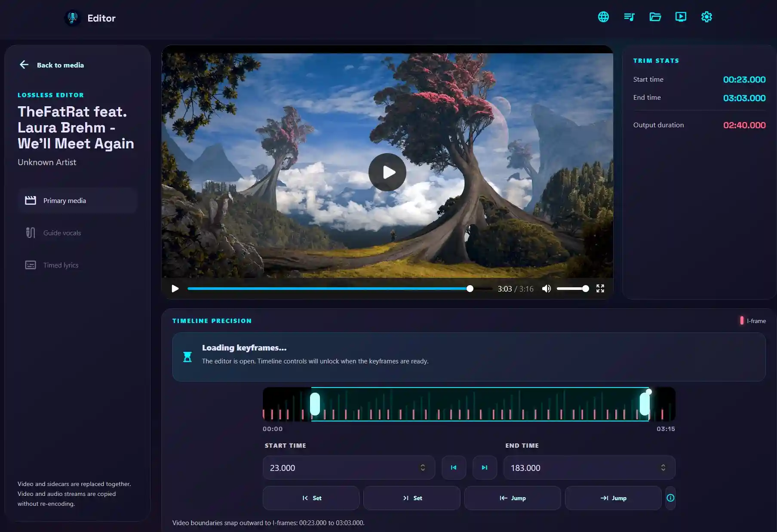Open the globe language icon
This screenshot has width=777, height=532.
coord(603,17)
